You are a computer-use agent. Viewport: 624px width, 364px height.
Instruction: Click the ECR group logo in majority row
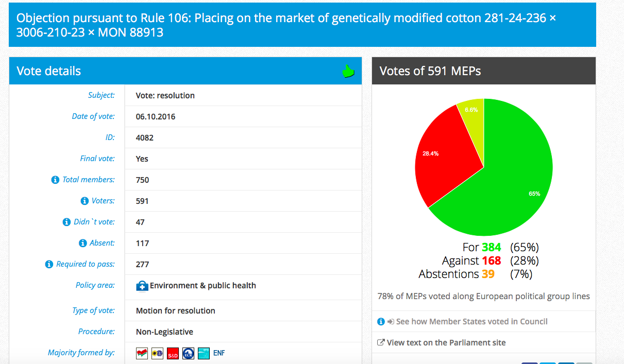pos(189,353)
